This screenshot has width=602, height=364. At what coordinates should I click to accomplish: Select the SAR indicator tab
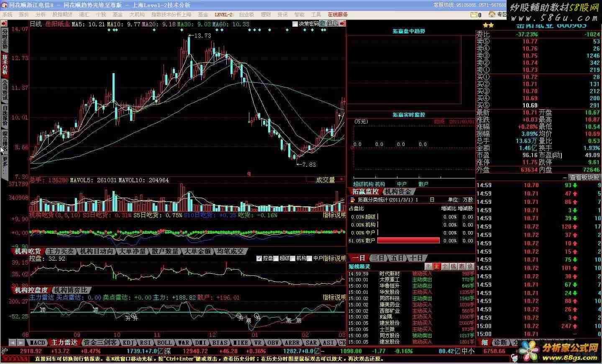click(x=311, y=342)
